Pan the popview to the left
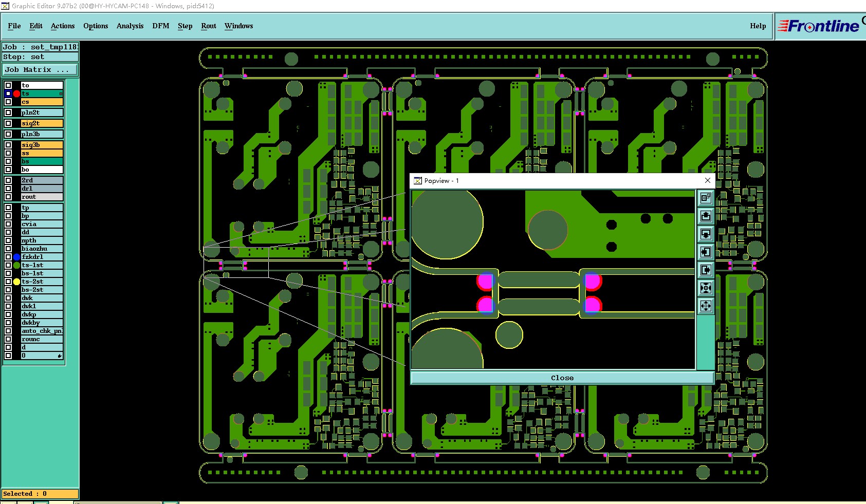The image size is (866, 504). pos(706,252)
